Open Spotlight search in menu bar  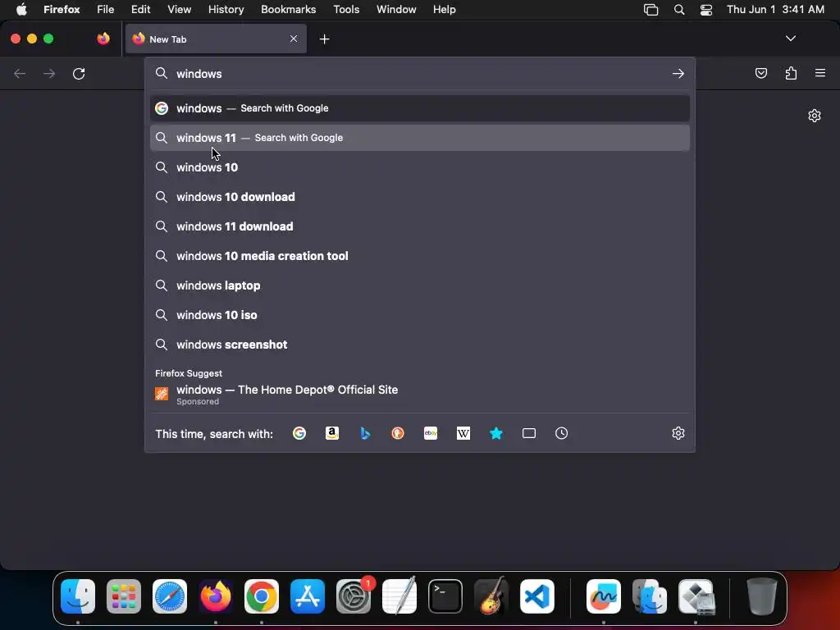[x=678, y=10]
